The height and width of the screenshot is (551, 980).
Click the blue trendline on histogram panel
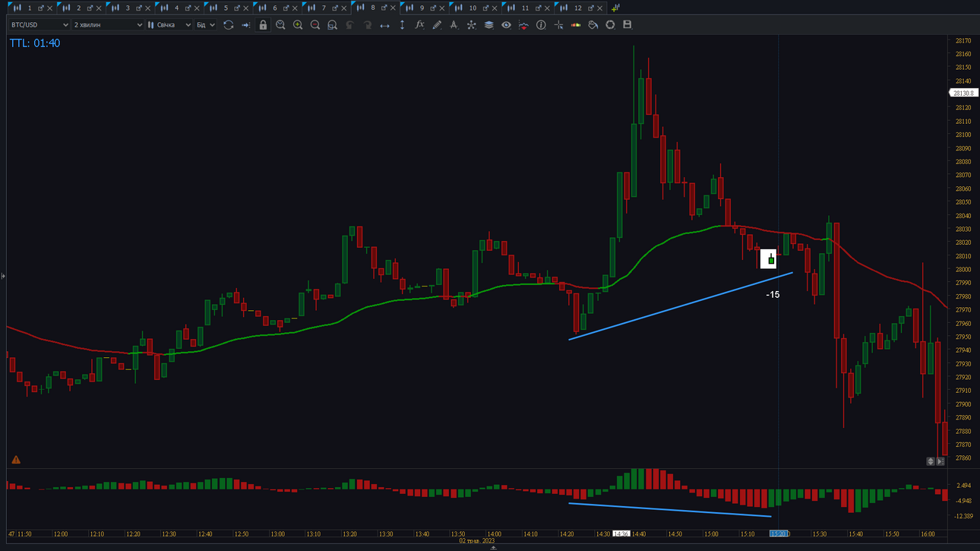coord(670,510)
